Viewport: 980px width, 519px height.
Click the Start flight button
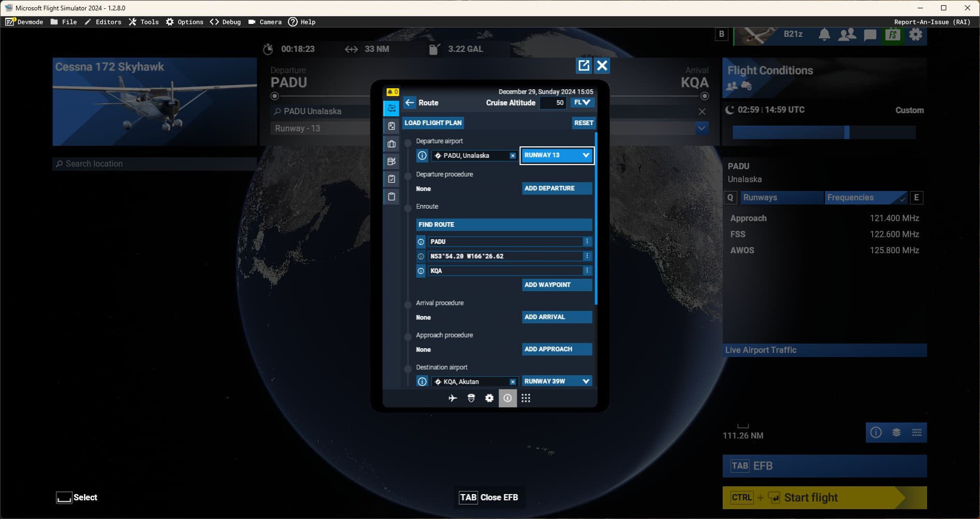coord(824,498)
